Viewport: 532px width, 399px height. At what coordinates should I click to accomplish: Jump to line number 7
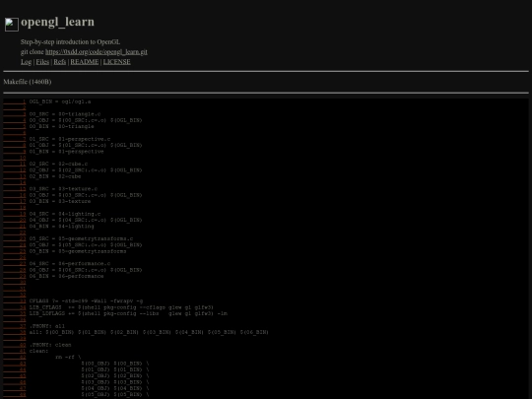point(15,139)
